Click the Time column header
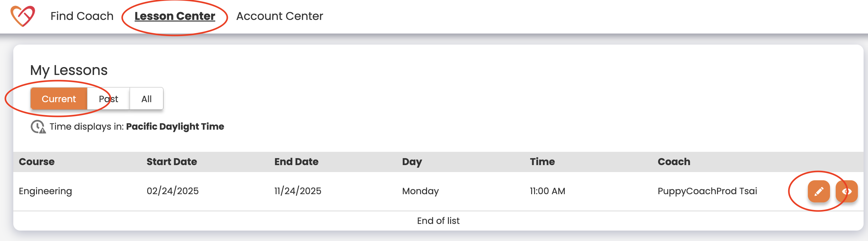 (542, 162)
